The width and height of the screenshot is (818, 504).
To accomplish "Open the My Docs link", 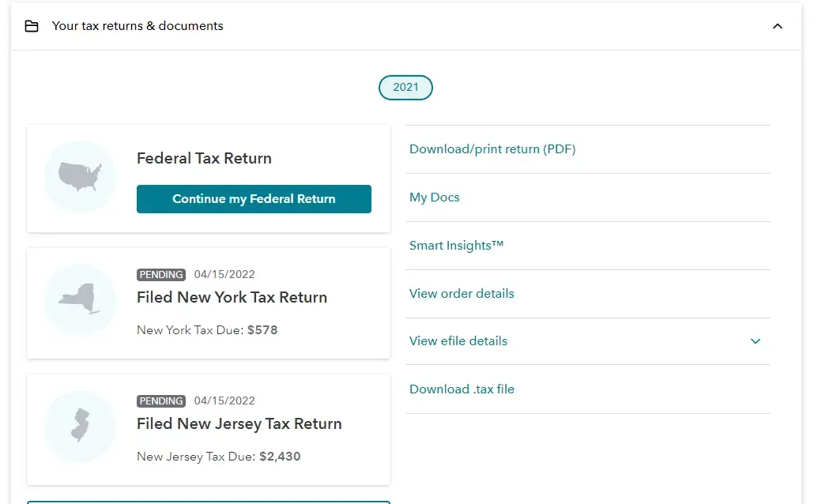I will 435,197.
